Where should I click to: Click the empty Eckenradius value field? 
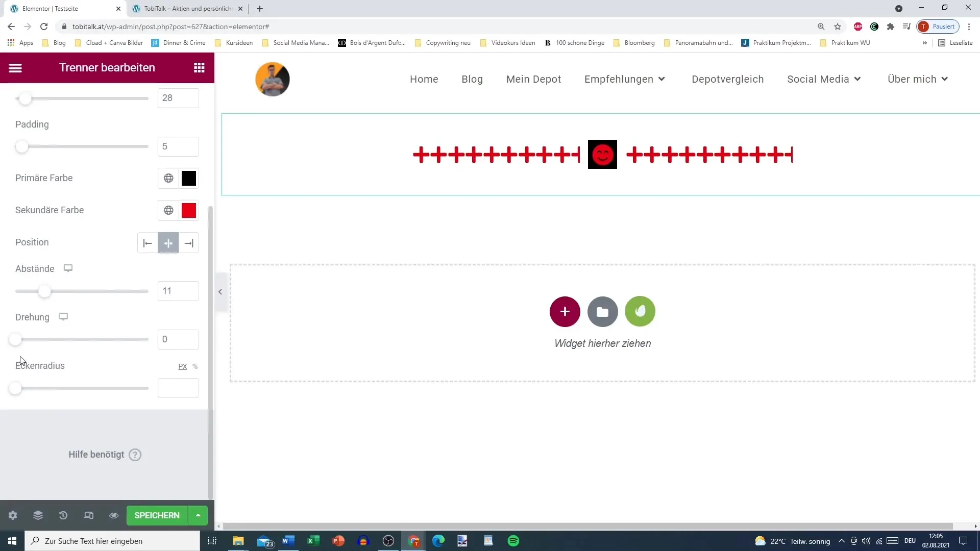pyautogui.click(x=178, y=388)
